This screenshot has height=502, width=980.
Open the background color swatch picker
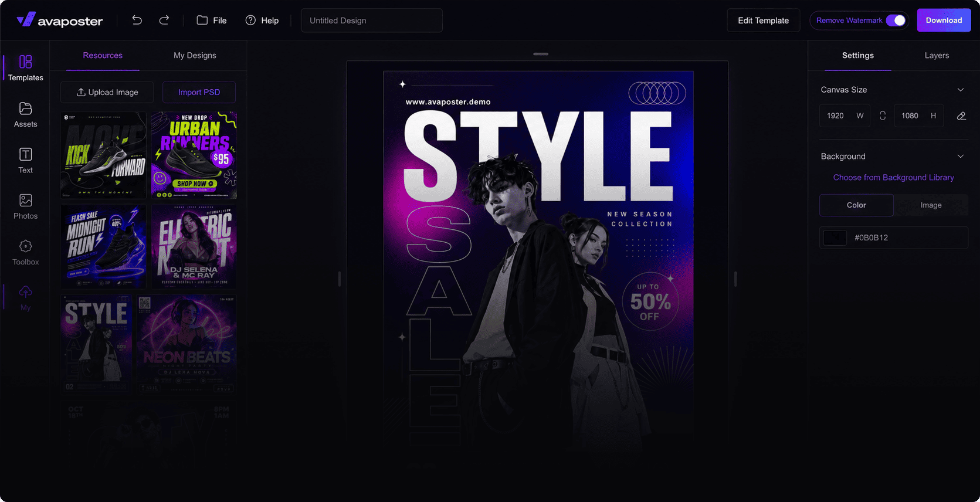click(835, 238)
